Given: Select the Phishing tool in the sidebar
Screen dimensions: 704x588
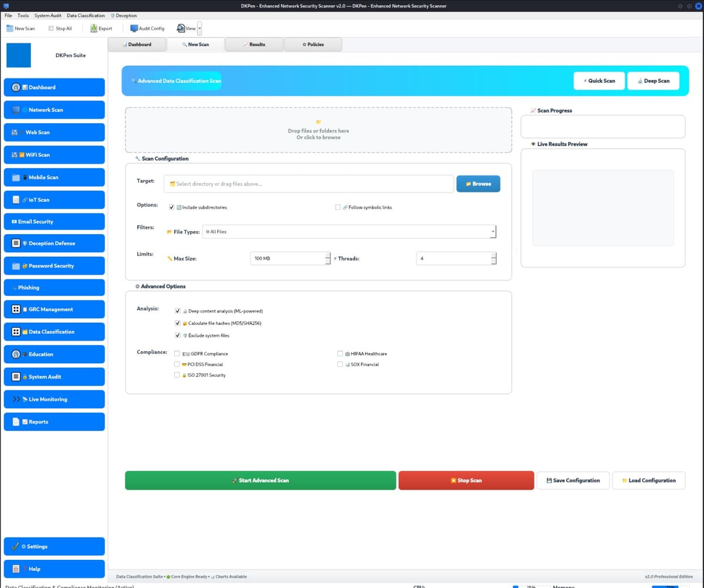Looking at the screenshot, I should point(54,288).
